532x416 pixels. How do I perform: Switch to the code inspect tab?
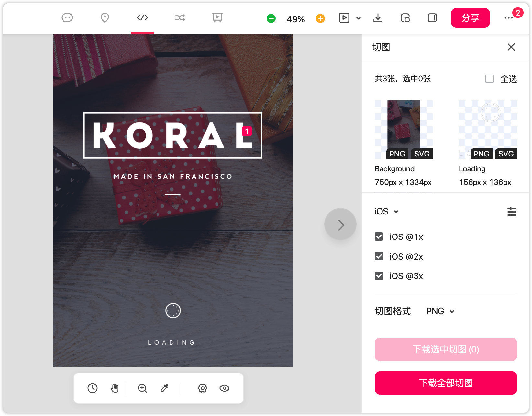point(142,18)
